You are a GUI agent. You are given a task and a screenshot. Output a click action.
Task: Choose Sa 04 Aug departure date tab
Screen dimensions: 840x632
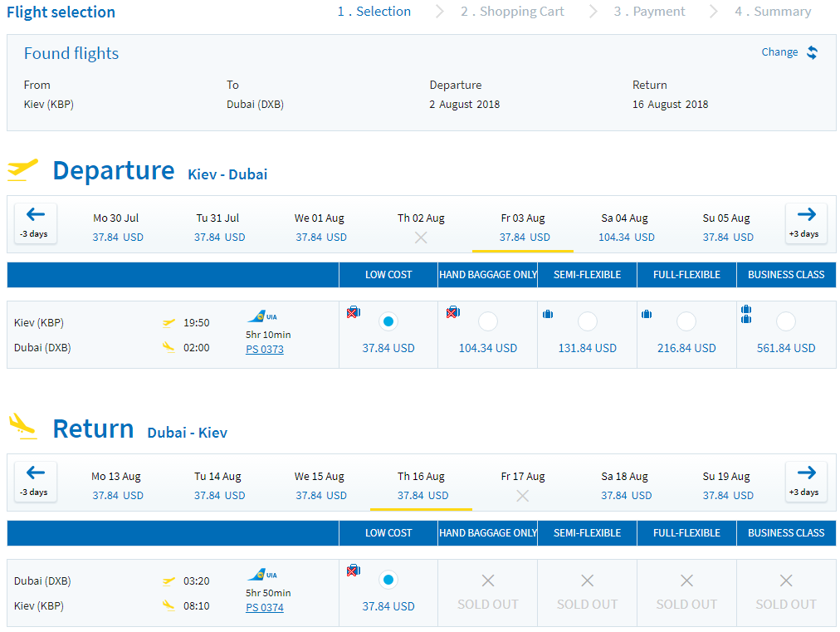(625, 228)
